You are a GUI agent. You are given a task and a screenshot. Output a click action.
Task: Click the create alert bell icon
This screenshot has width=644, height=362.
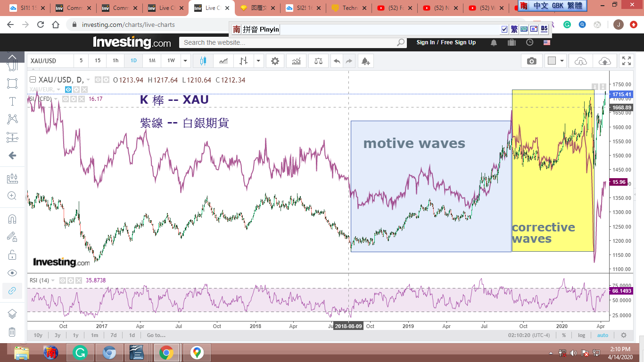[365, 61]
